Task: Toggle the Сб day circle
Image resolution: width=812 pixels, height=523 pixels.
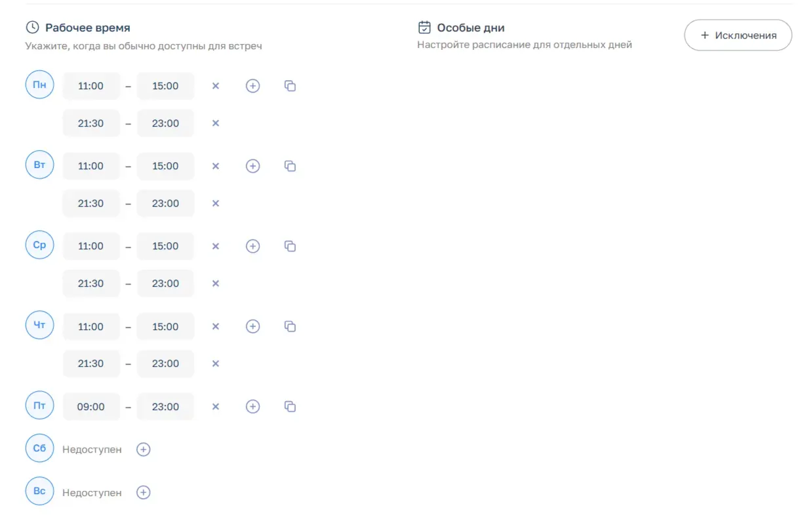Action: click(39, 448)
